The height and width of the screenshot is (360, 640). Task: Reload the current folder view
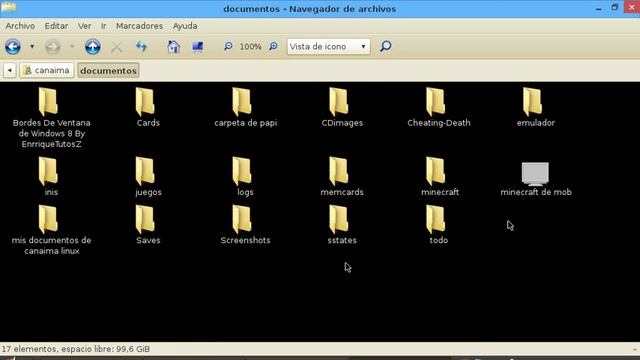[x=141, y=47]
